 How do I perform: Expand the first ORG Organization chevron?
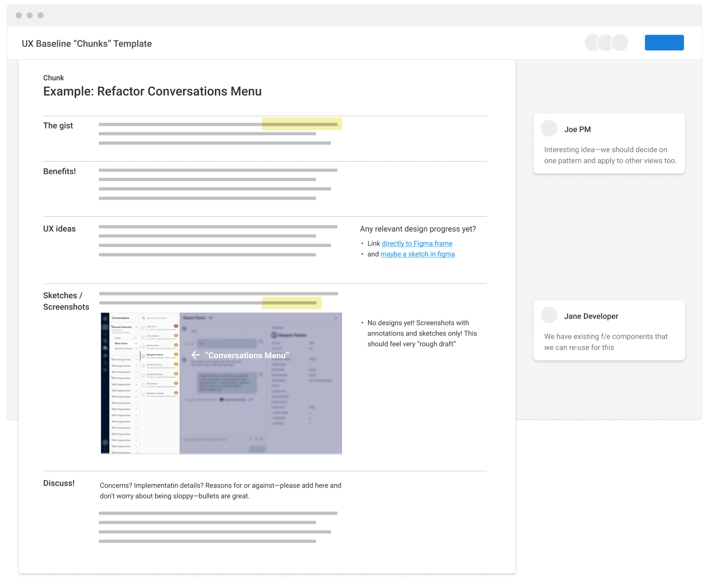136,366
